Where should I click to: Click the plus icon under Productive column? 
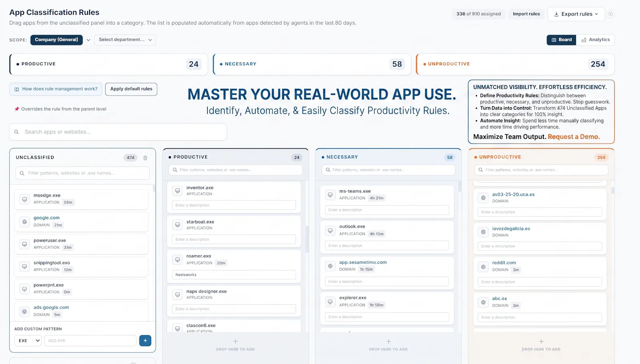[236, 342]
